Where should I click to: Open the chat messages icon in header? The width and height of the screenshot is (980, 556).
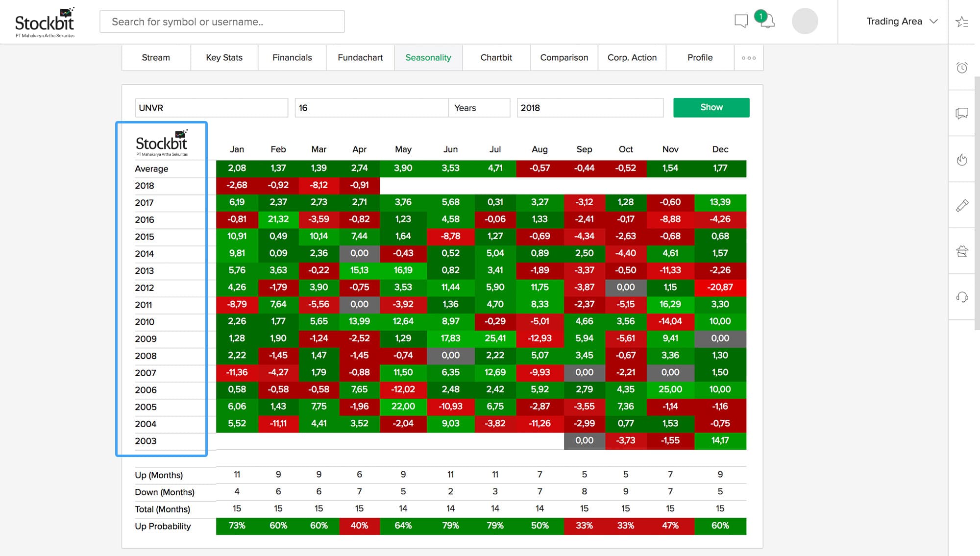click(741, 21)
